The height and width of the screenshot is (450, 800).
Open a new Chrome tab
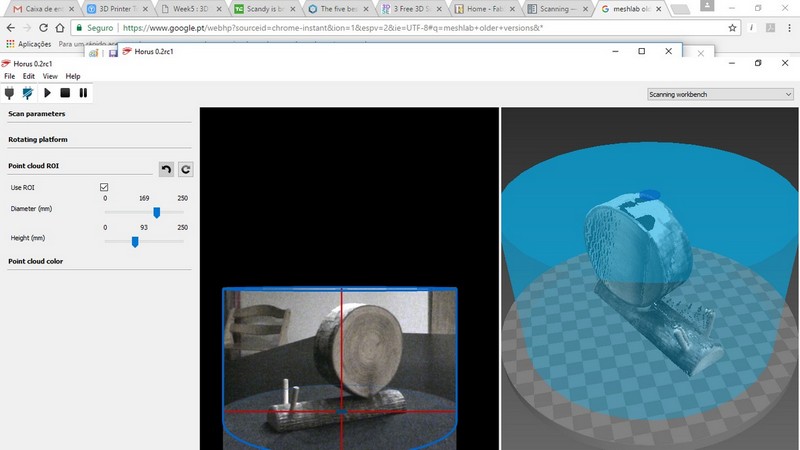pyautogui.click(x=679, y=9)
